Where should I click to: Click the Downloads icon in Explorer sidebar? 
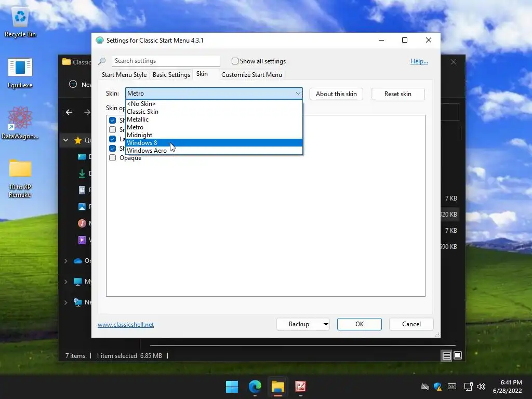pyautogui.click(x=82, y=174)
